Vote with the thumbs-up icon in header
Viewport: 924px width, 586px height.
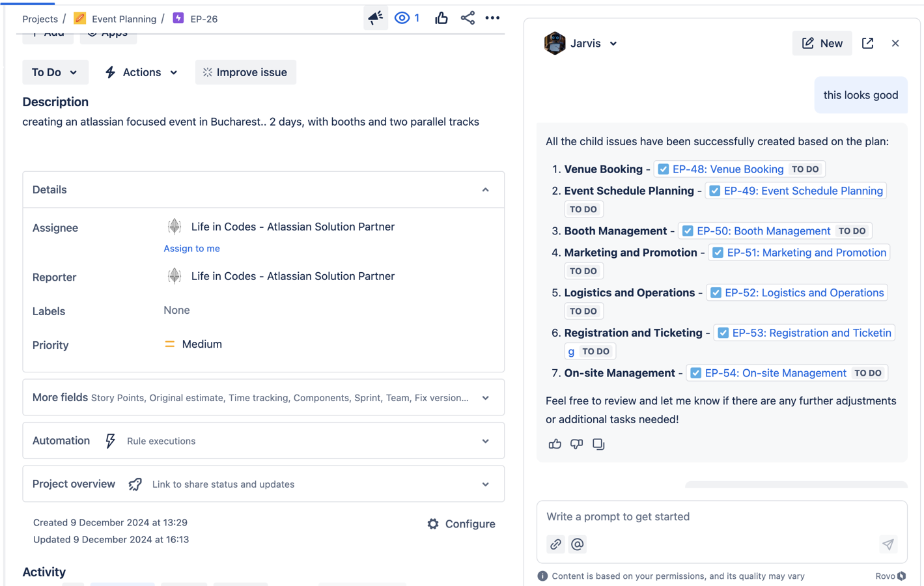(x=441, y=18)
